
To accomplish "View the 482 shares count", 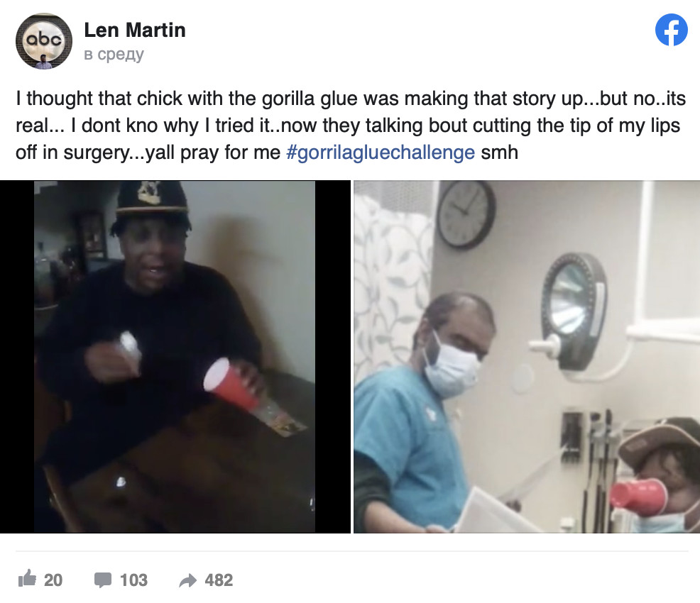I will point(219,580).
